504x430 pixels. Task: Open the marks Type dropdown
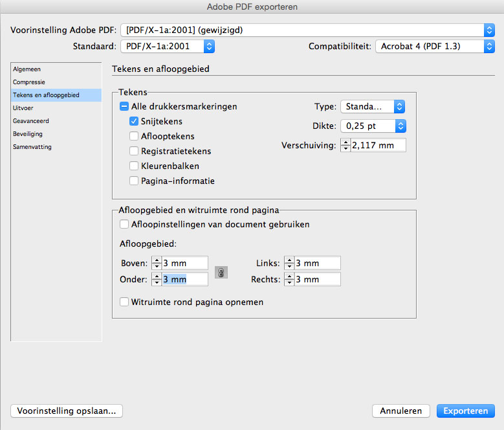coord(373,106)
